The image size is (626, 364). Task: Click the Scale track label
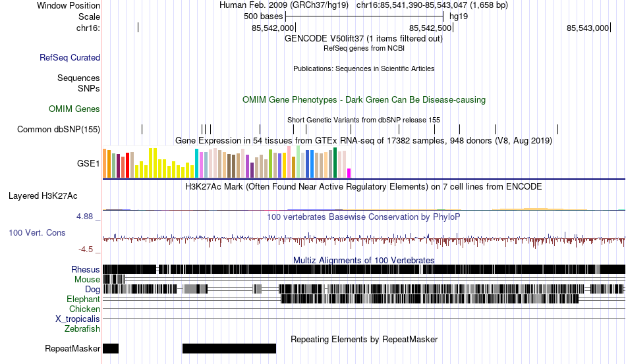click(90, 16)
